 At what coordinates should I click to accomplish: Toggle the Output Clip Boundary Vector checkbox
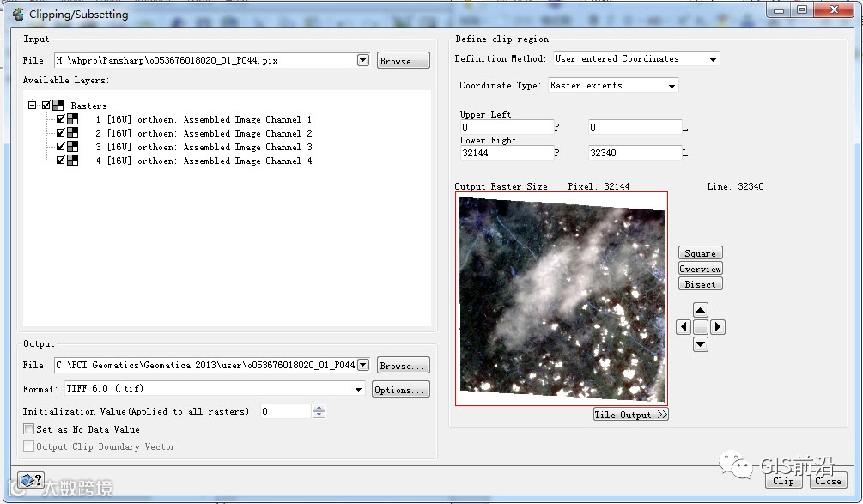coord(28,446)
